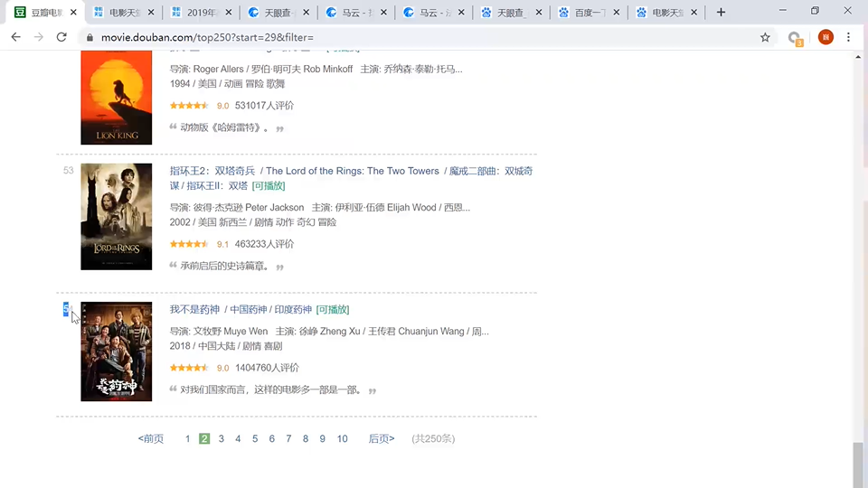Open the red profile avatar icon
This screenshot has width=868, height=488.
pos(826,37)
